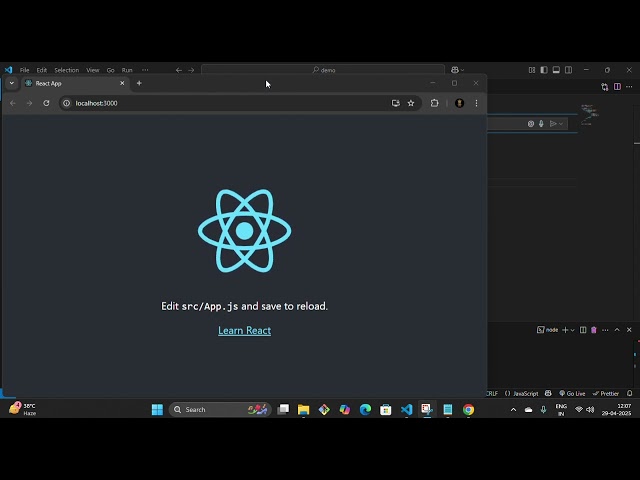Close the React App tab
Screen dimensions: 640x480
(122, 83)
